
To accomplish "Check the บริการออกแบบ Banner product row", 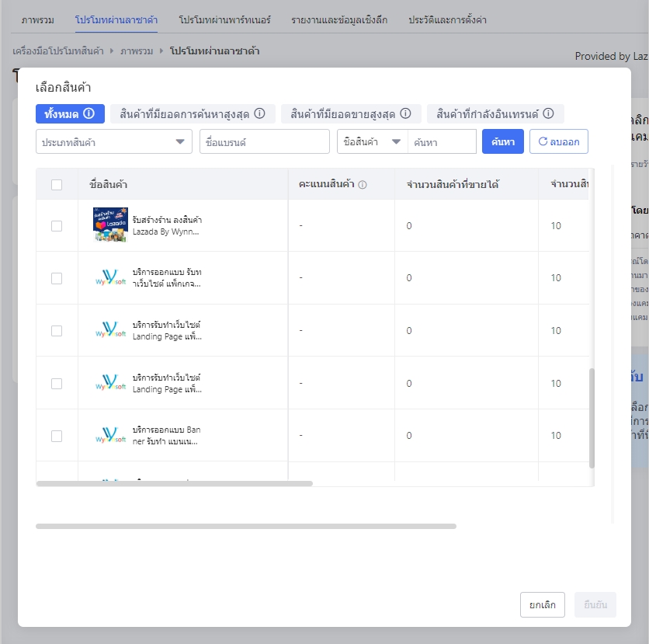I will (x=57, y=436).
